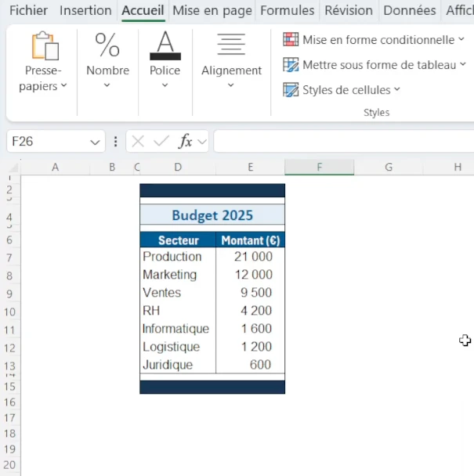Switch to Mise en page tab
Image resolution: width=474 pixels, height=476 pixels.
click(x=212, y=11)
